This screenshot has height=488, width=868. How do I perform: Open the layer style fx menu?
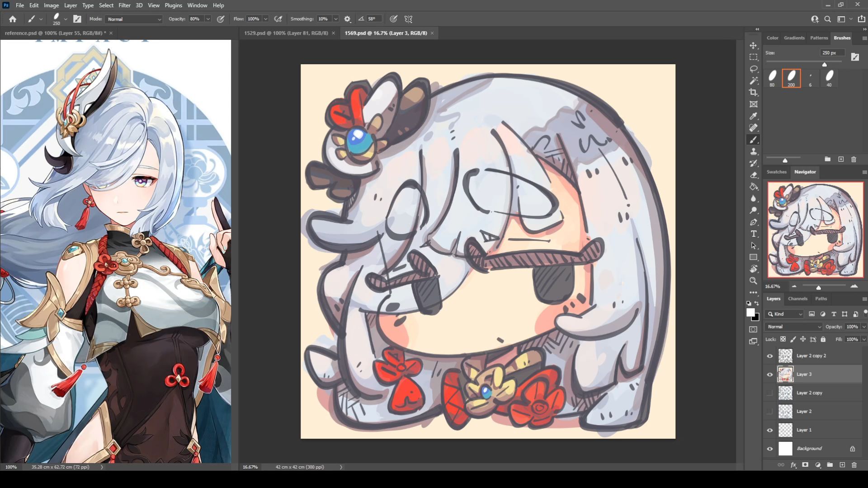click(x=793, y=465)
